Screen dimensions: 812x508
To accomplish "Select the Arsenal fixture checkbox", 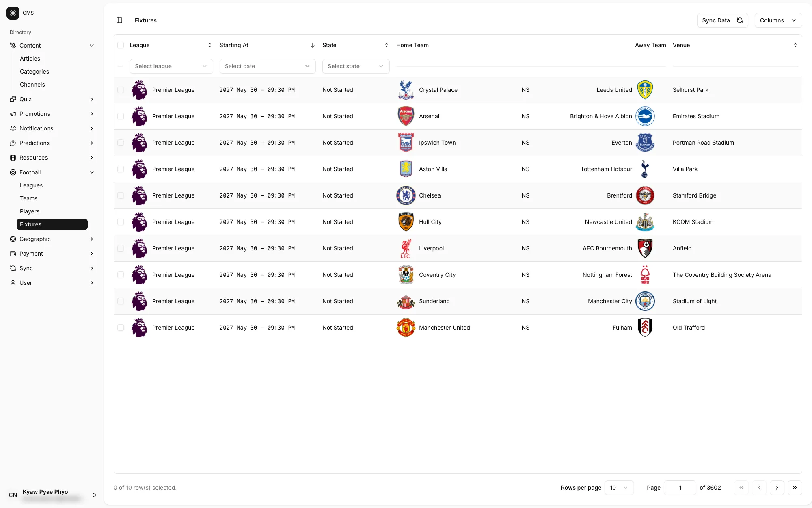I will click(121, 116).
